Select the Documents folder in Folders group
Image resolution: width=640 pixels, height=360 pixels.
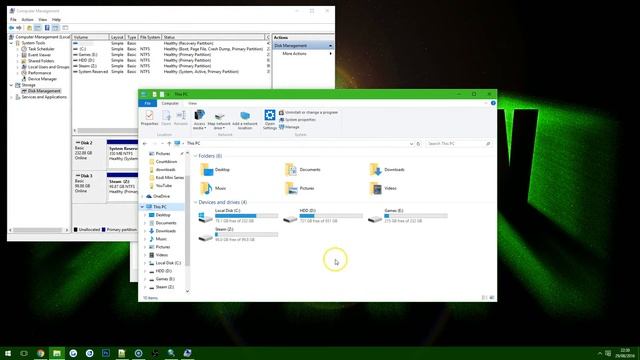point(302,169)
